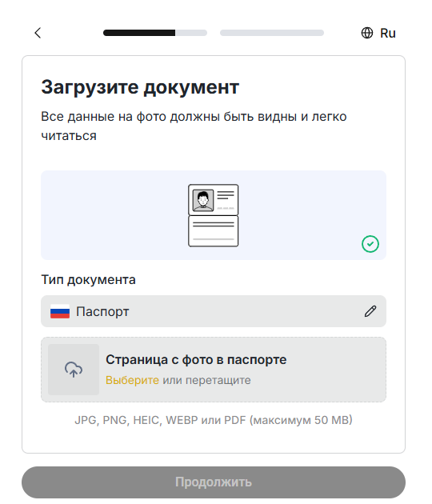Click the Выберите link to choose file
432x504 pixels.
point(133,380)
